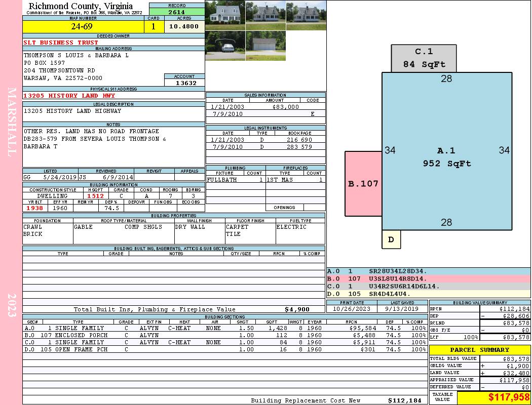Select the gray C.1 84 SqFt block
The height and width of the screenshot is (405, 532).
[424, 58]
